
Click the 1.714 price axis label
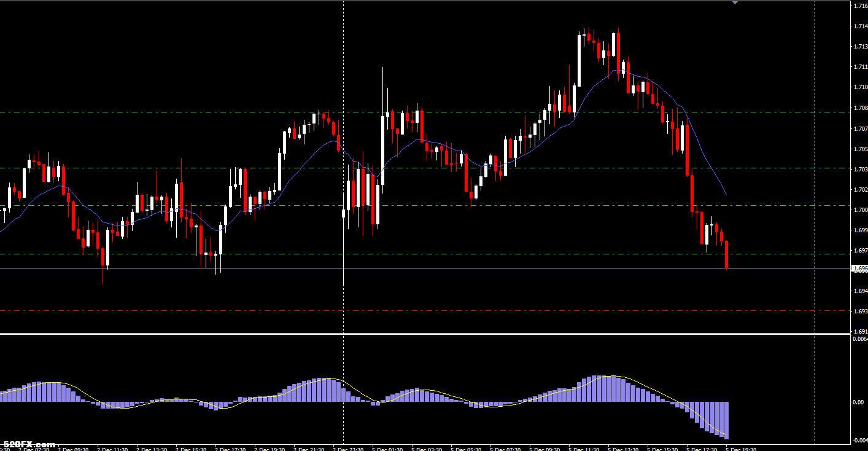pyautogui.click(x=860, y=26)
